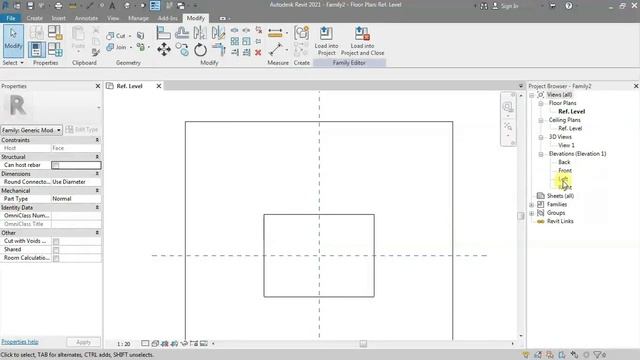Click Create Group icon
Screen dimensions: 640x360
[301, 33]
